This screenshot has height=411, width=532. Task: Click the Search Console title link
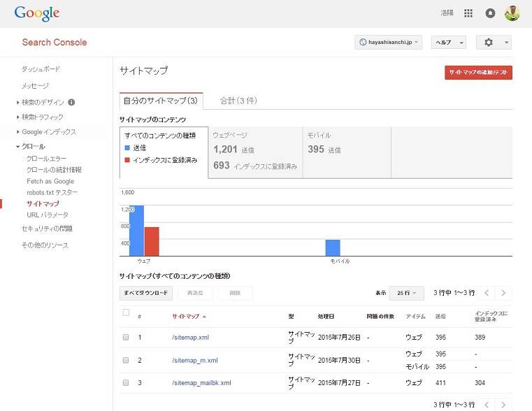[x=55, y=43]
